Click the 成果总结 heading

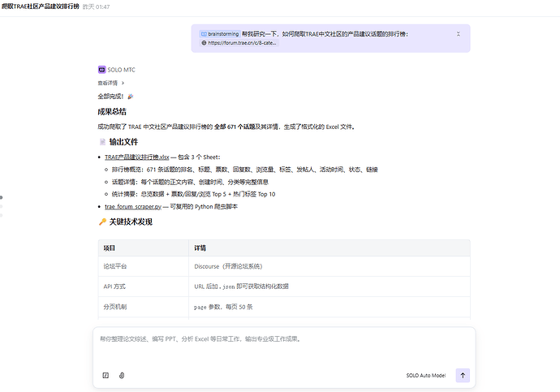click(112, 112)
